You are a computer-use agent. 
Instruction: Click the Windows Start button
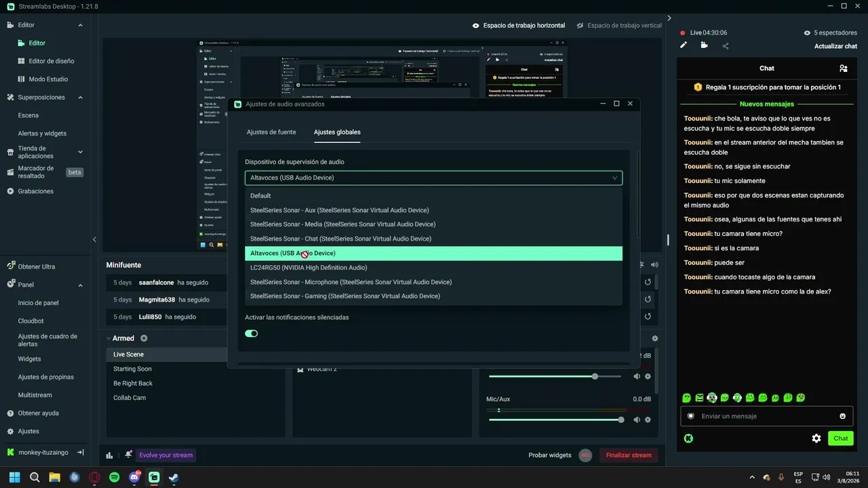pyautogui.click(x=15, y=477)
